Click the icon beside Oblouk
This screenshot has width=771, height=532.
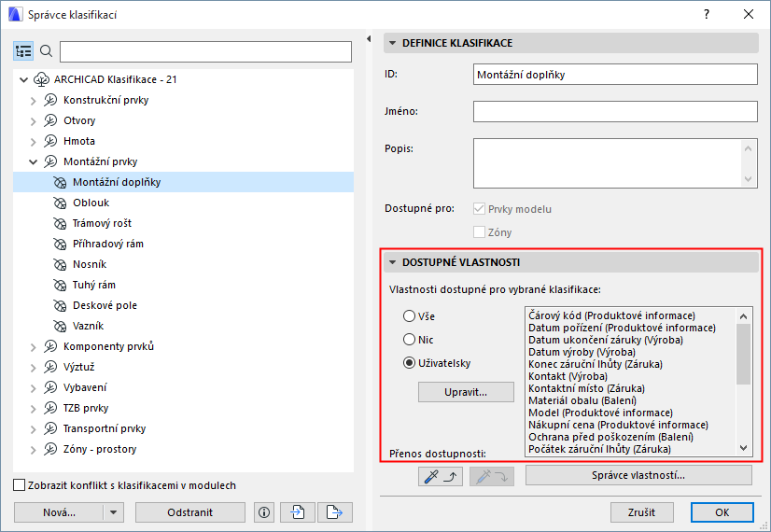coord(60,203)
